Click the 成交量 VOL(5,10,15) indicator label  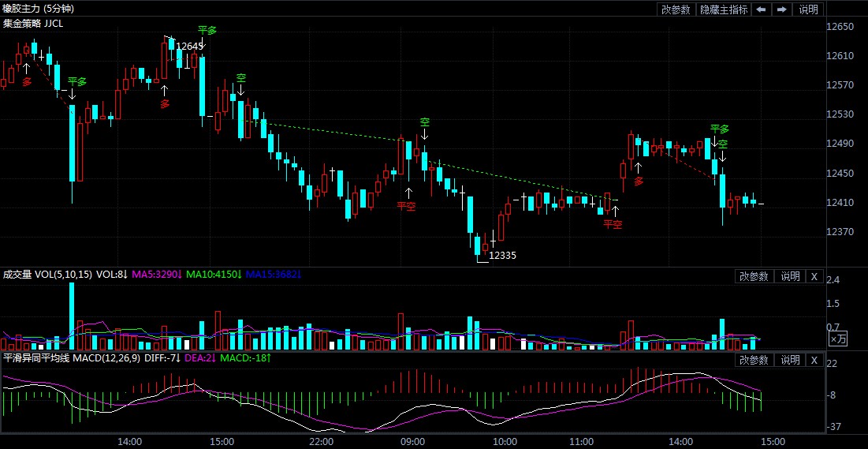(47, 275)
